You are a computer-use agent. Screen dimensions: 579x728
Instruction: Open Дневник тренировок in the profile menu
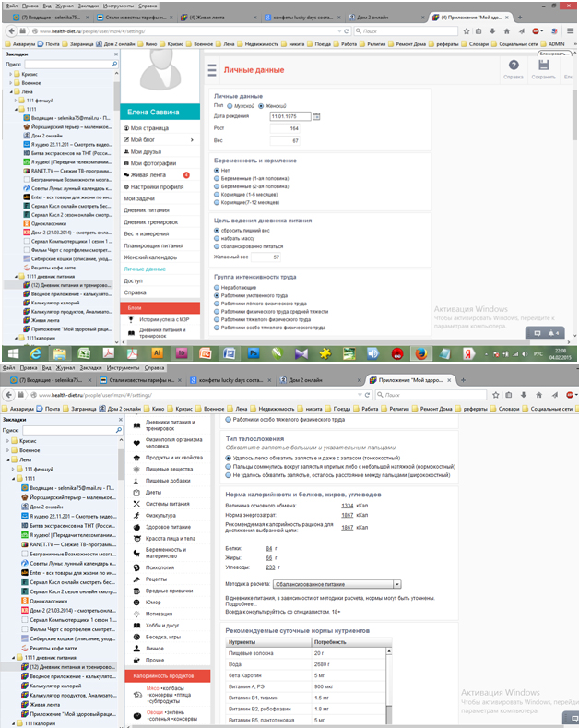(151, 222)
